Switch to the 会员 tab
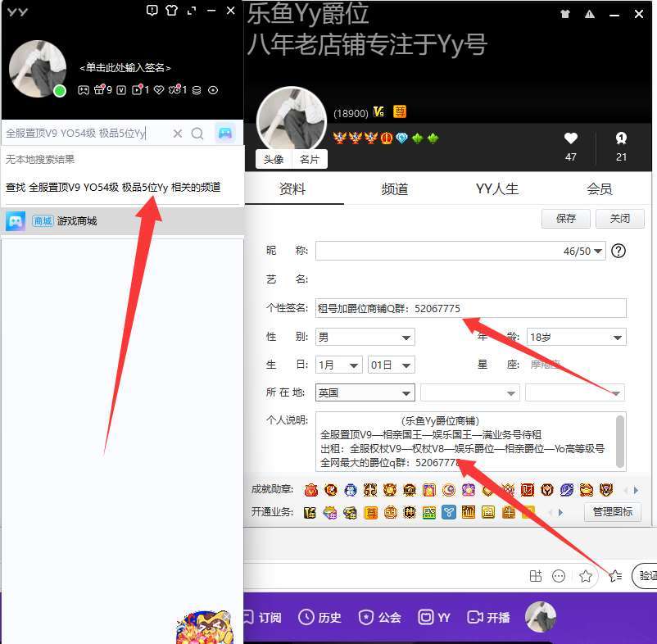Image resolution: width=657 pixels, height=644 pixels. point(599,189)
